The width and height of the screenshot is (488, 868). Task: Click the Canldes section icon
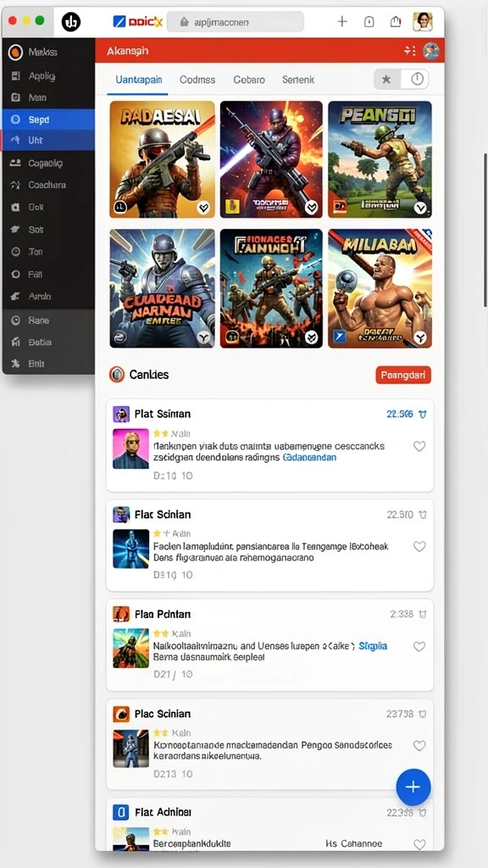point(117,375)
